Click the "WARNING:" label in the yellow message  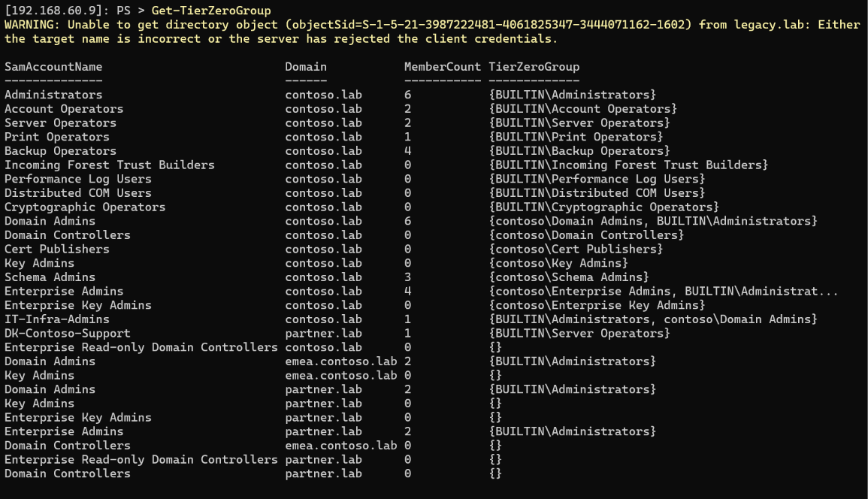(32, 25)
